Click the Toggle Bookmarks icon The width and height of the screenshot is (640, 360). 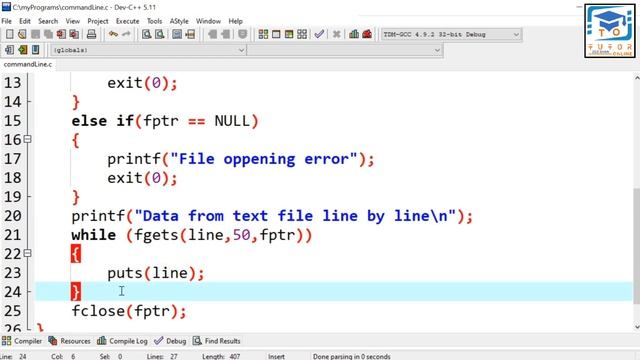pos(22,50)
